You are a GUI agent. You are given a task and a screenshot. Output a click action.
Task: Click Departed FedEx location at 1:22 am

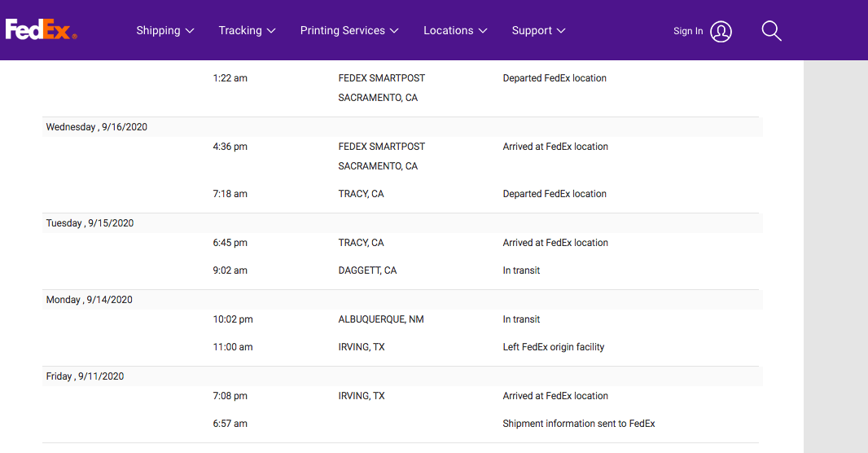click(x=555, y=78)
